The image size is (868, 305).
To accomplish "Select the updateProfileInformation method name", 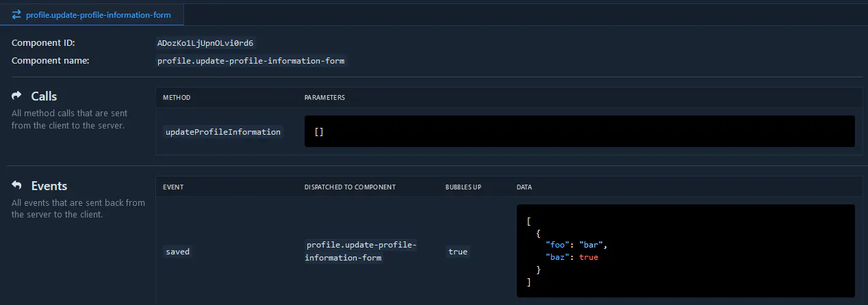I will pos(223,132).
